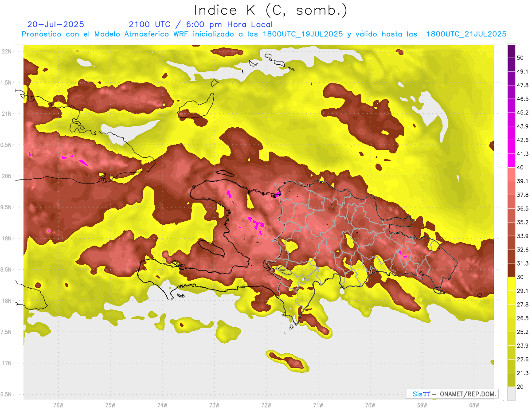Click the colorbar value "39.1"
This screenshot has width=532, height=411.
(522, 181)
